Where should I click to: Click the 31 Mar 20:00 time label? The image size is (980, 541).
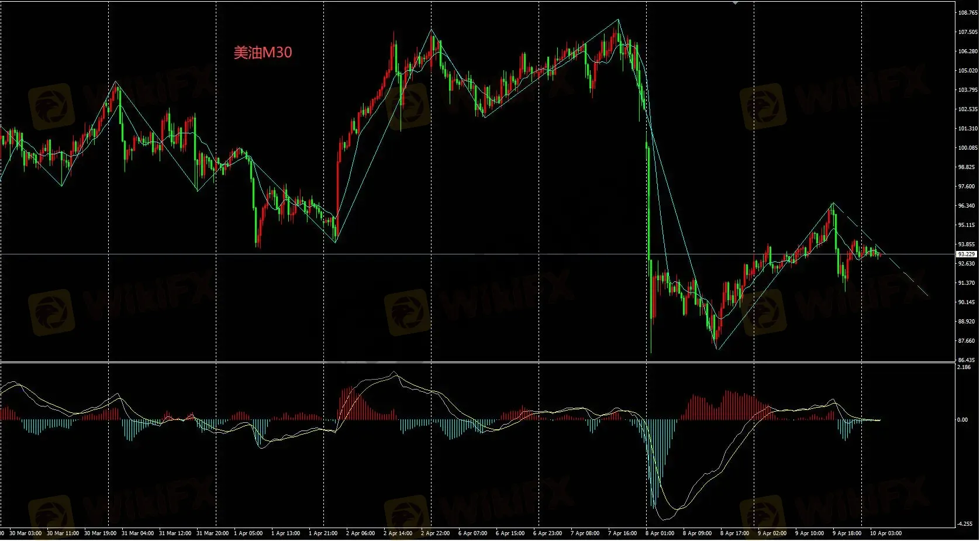pyautogui.click(x=212, y=533)
